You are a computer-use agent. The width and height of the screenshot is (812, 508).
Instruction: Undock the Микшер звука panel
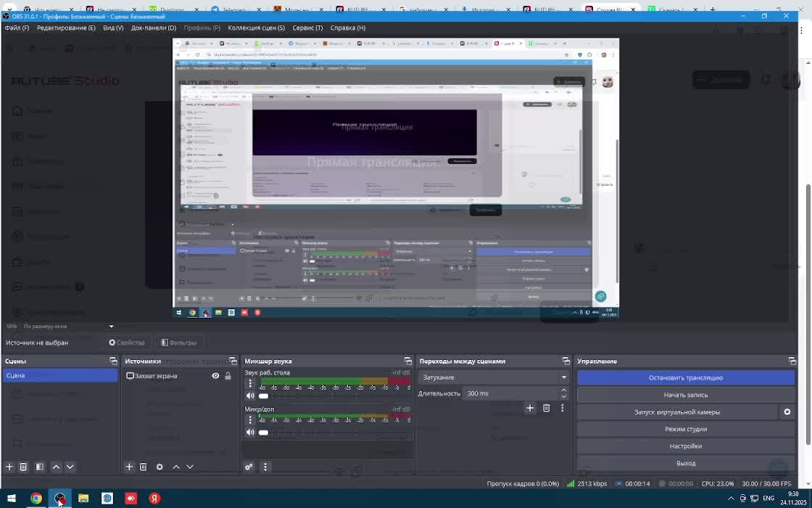pos(408,361)
